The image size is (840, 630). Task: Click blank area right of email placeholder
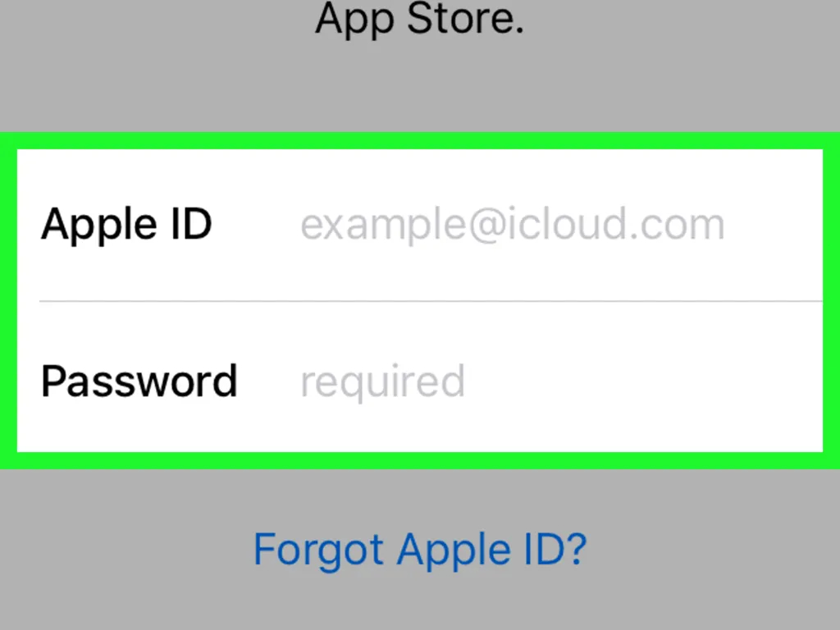[x=775, y=225]
